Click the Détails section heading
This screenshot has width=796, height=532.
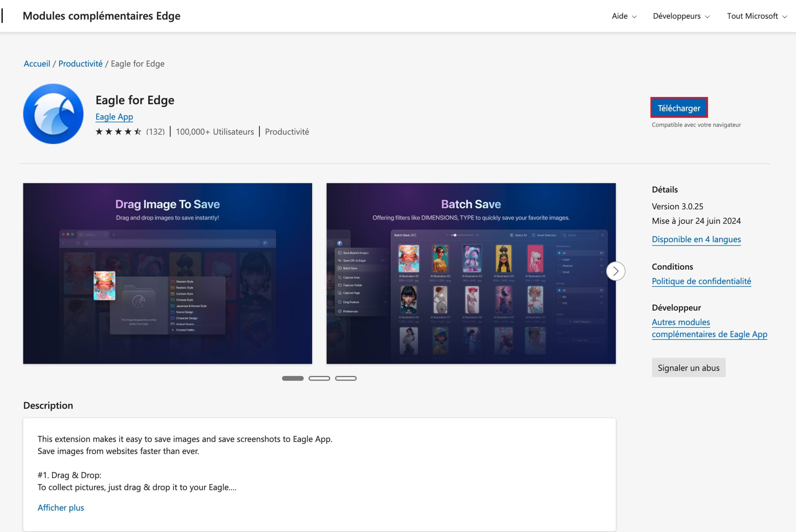coord(665,189)
